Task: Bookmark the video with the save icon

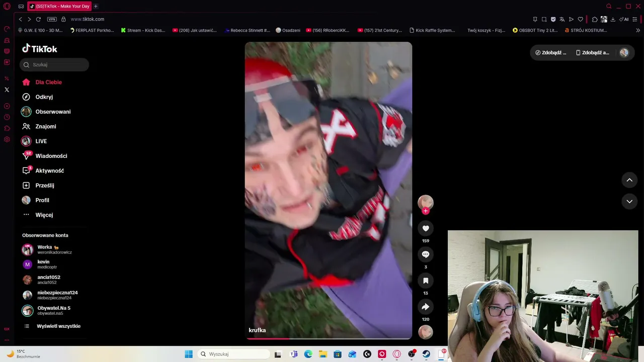Action: (x=426, y=281)
